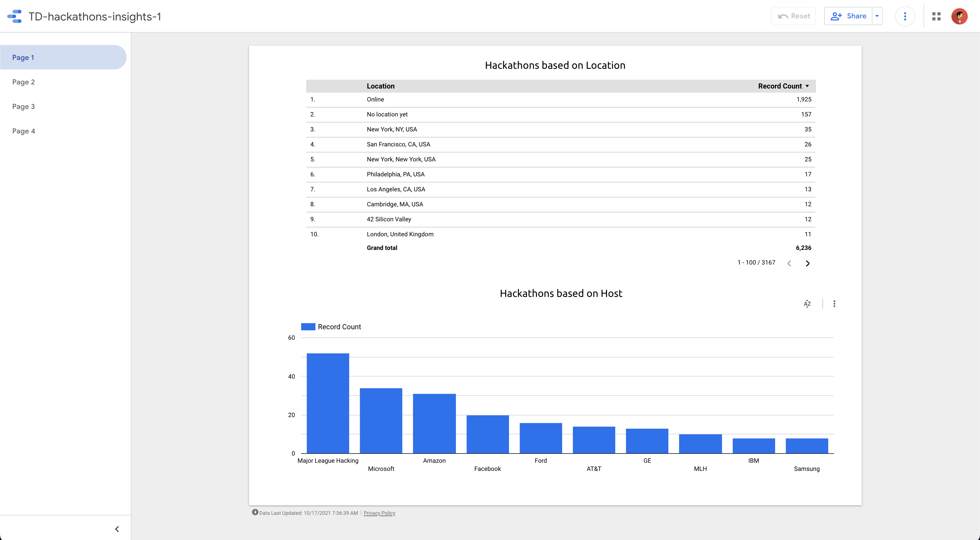Expand the Share dropdown arrow
Screen dimensions: 980x540
[x=878, y=16]
